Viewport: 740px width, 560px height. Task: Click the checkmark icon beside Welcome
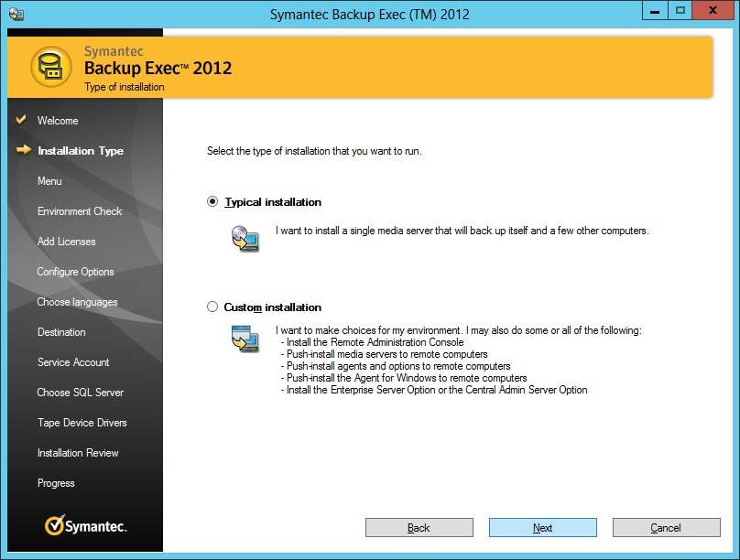(21, 119)
